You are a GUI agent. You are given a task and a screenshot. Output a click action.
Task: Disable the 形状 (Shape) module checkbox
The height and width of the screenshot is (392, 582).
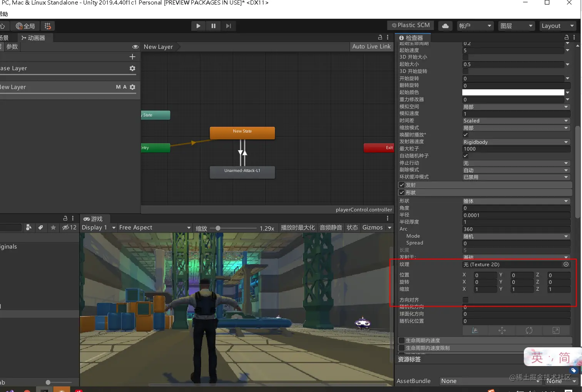(402, 193)
